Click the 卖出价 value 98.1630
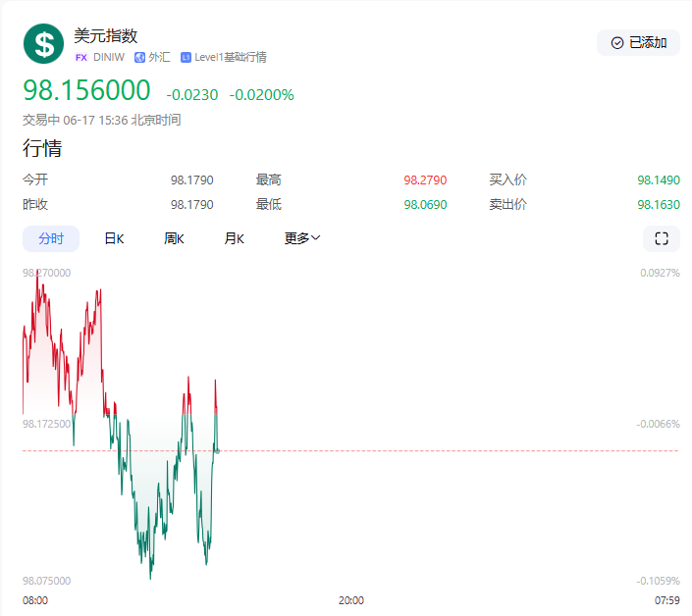Screen dimensions: 692x616 click(x=658, y=204)
